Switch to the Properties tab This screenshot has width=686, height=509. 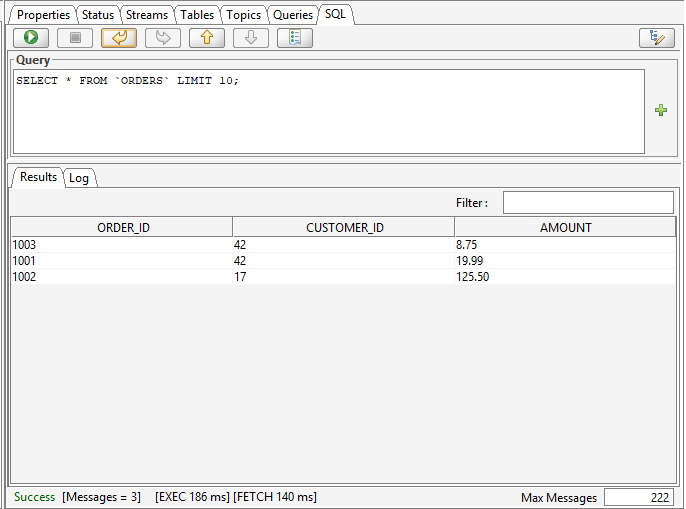(x=43, y=15)
